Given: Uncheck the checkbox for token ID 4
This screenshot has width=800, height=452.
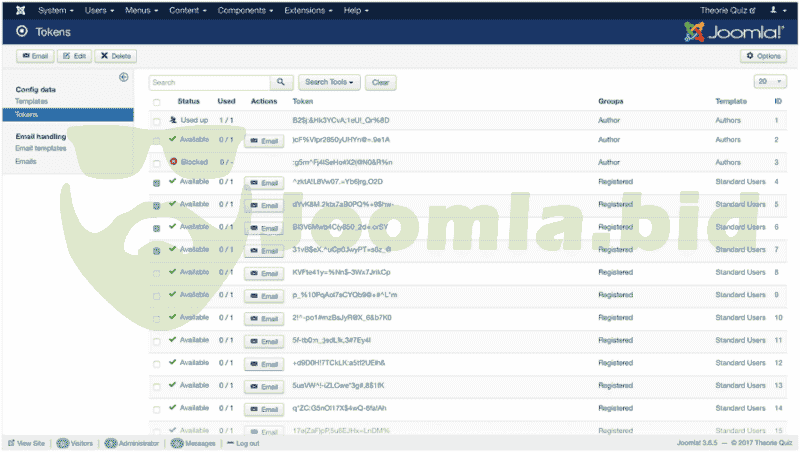Looking at the screenshot, I should 156,183.
